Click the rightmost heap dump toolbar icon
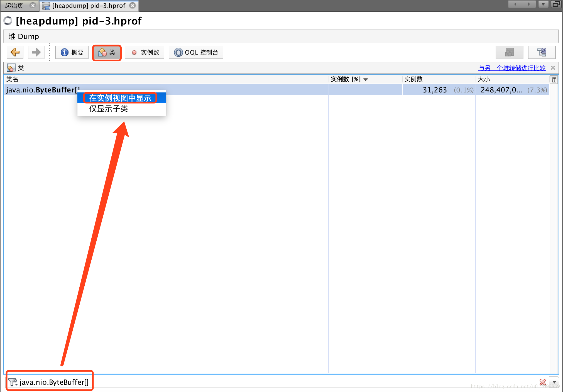This screenshot has height=392, width=563. 542,52
